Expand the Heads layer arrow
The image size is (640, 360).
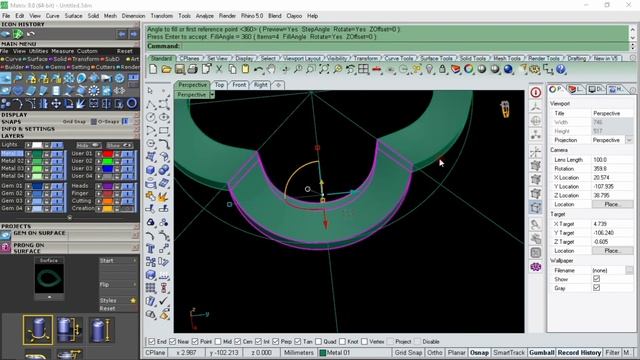(98, 186)
